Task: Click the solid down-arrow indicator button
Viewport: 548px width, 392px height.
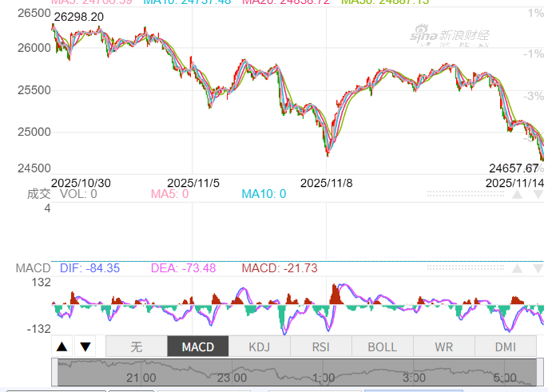Action: tap(85, 346)
